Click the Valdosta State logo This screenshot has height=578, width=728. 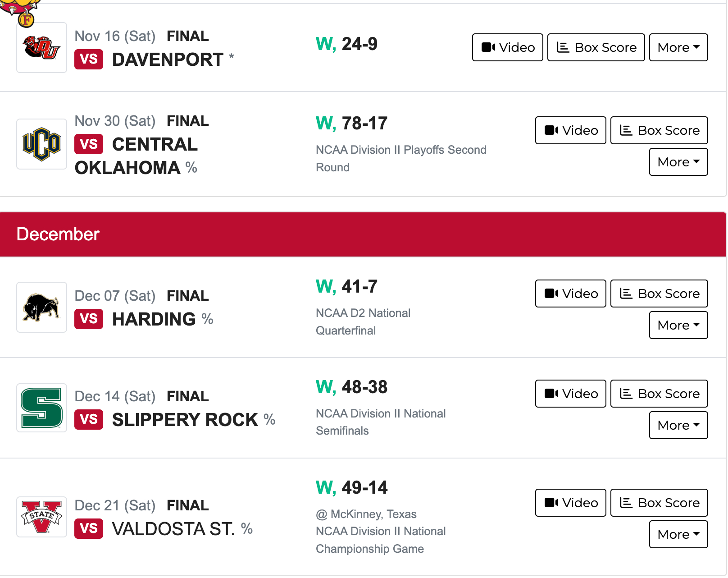click(41, 517)
